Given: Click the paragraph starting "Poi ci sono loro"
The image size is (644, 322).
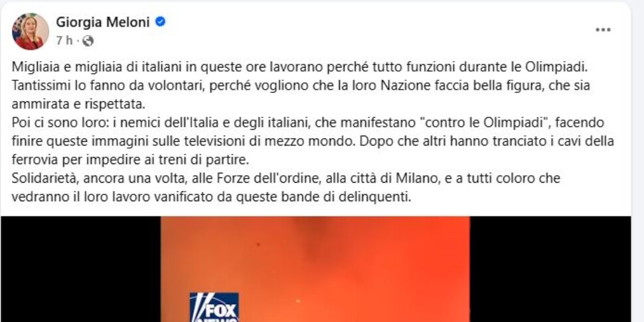Looking at the screenshot, I should [313, 141].
